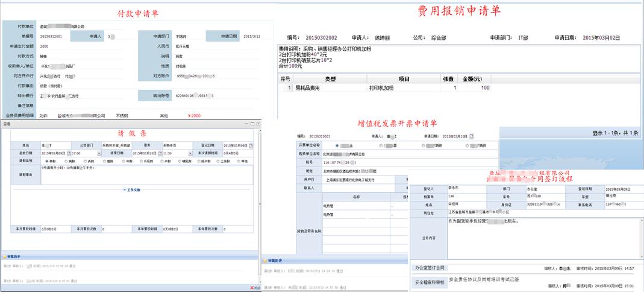
Task: Click expense number 20150302002
Action: (x=322, y=38)
